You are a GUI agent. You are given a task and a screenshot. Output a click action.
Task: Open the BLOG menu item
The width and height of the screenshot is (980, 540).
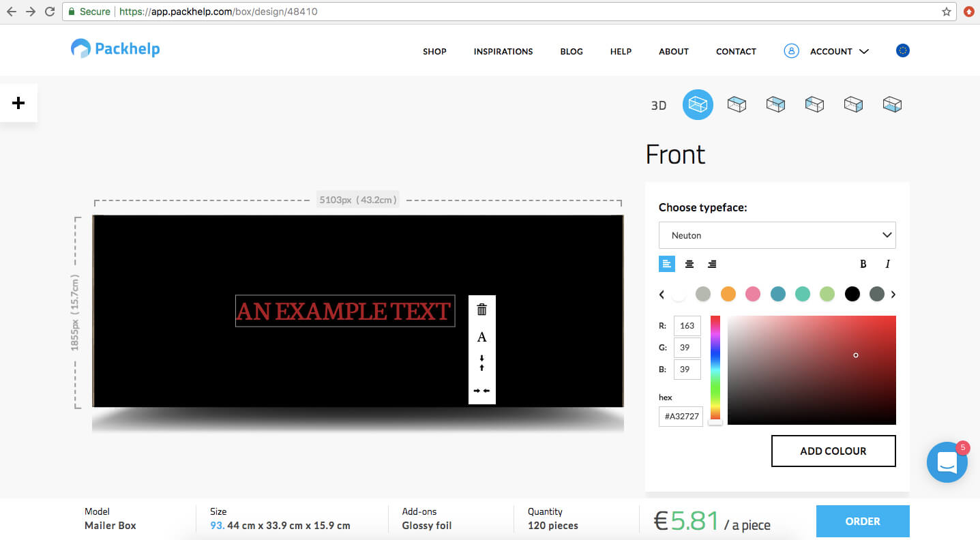click(571, 51)
